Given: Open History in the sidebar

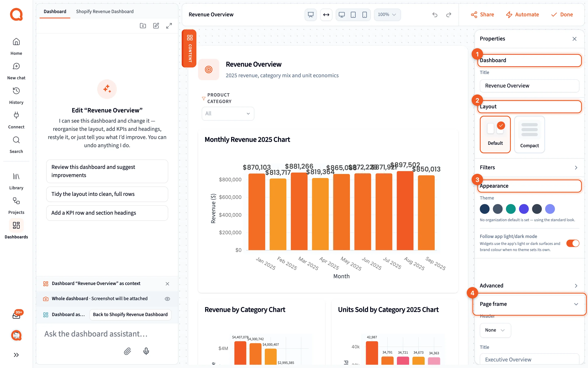Looking at the screenshot, I should coord(16,95).
